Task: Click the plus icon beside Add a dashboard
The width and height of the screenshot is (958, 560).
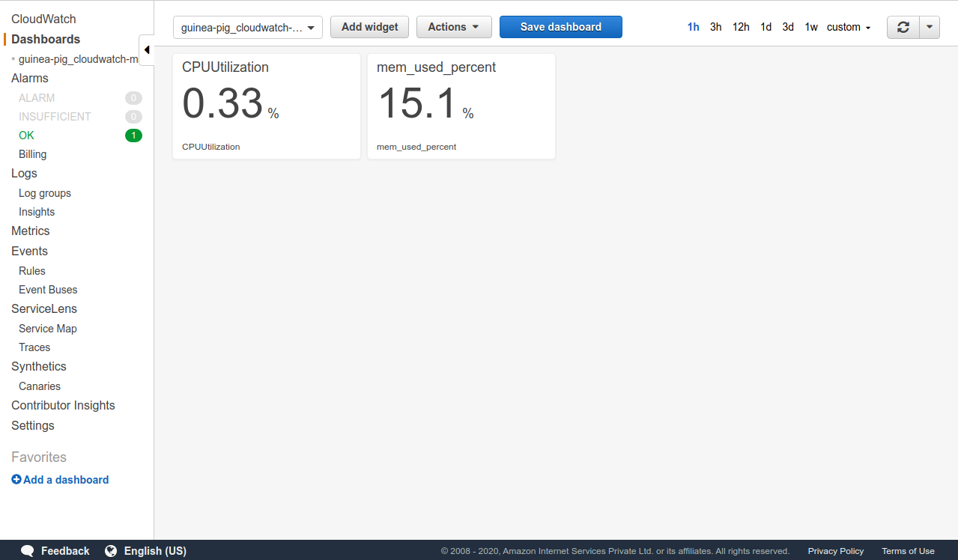Action: 16,480
